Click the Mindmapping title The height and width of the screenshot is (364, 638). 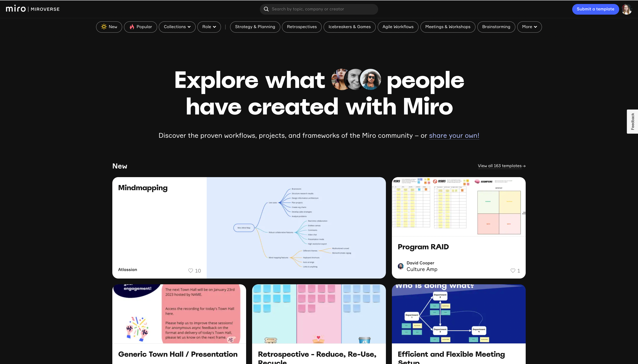tap(143, 188)
